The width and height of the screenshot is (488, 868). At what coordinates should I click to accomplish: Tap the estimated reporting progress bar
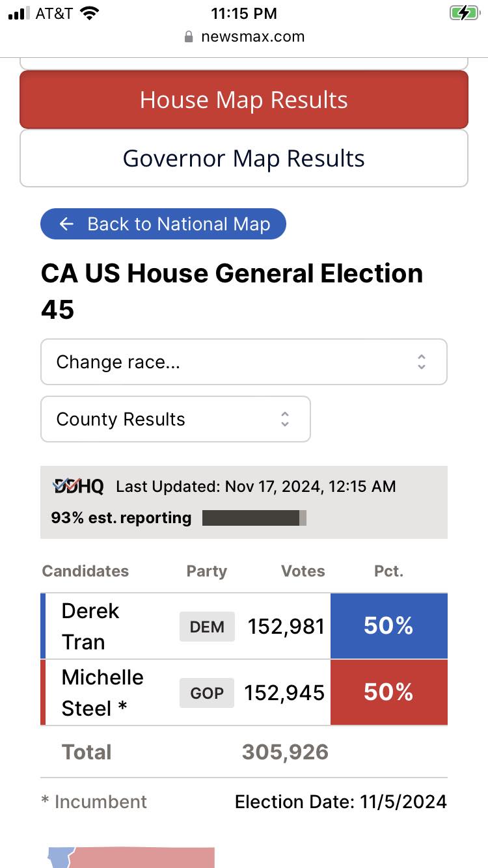click(254, 518)
